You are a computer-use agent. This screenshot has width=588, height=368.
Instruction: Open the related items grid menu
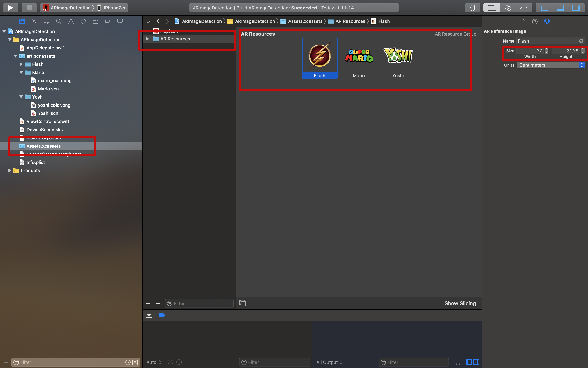148,21
